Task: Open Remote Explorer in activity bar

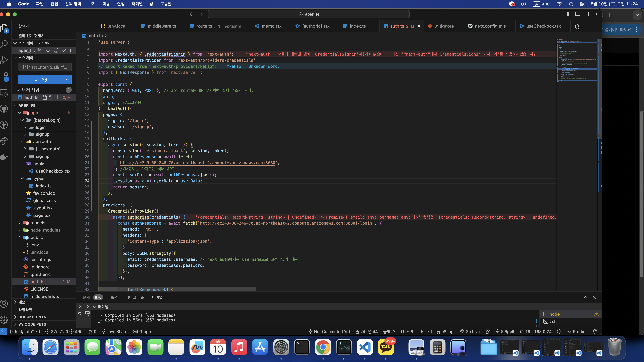Action: [4, 93]
